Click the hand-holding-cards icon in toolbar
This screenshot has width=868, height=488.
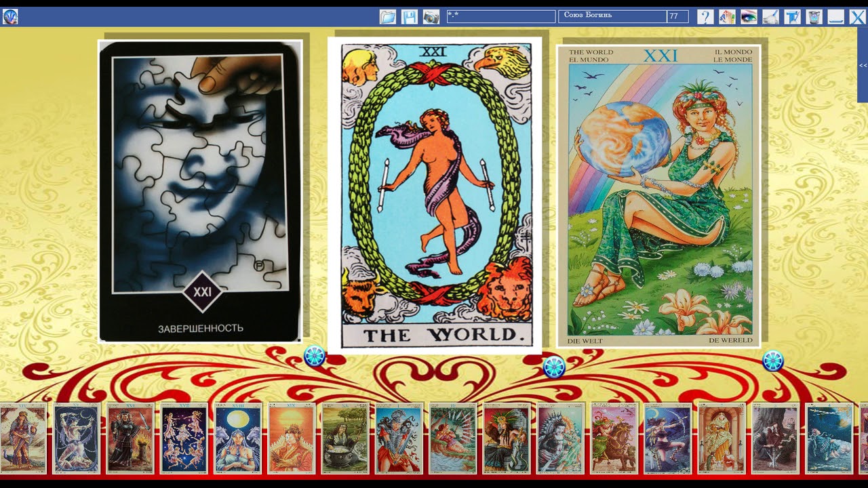click(727, 17)
